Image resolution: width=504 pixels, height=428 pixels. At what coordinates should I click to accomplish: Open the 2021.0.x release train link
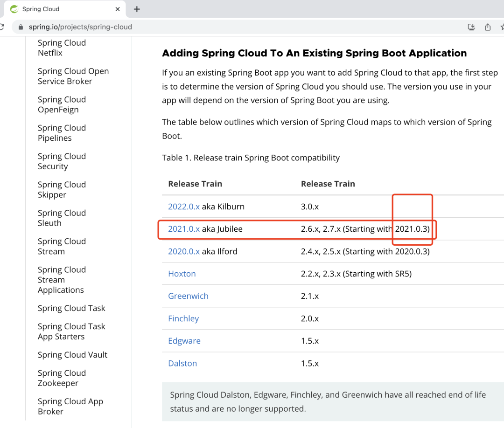point(184,229)
